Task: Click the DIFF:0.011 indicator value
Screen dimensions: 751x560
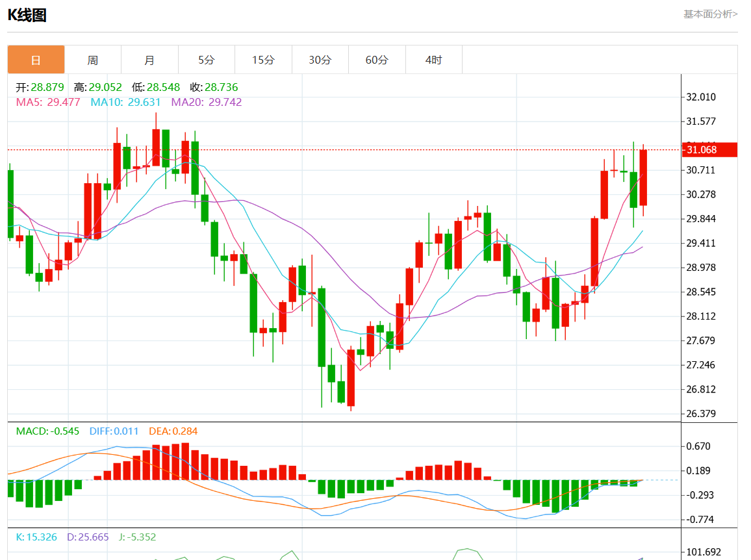Action: click(114, 431)
